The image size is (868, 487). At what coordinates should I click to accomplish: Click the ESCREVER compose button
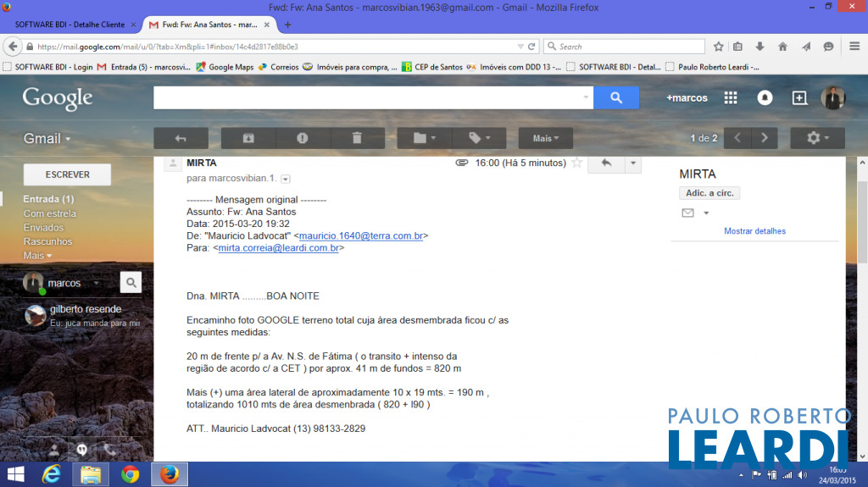point(67,174)
